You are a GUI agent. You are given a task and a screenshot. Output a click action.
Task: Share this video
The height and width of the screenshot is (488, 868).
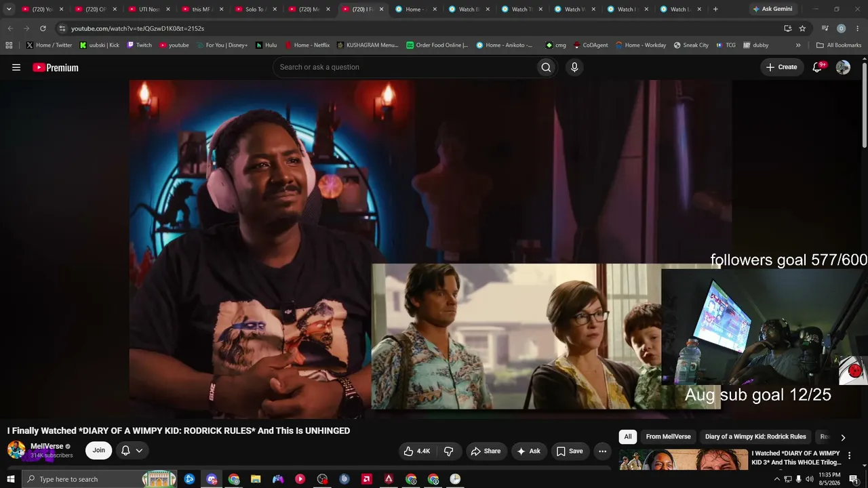pyautogui.click(x=486, y=451)
